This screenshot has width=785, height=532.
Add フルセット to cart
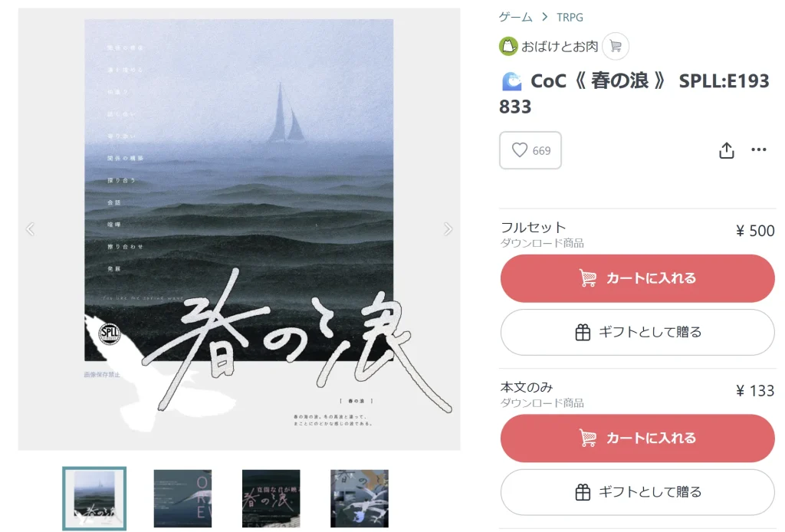[x=637, y=278]
